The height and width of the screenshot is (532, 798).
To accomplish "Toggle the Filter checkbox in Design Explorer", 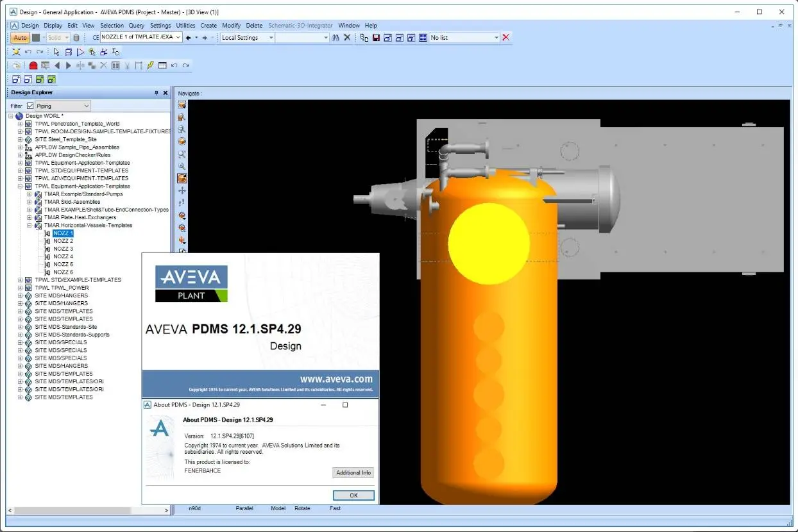I will click(30, 106).
